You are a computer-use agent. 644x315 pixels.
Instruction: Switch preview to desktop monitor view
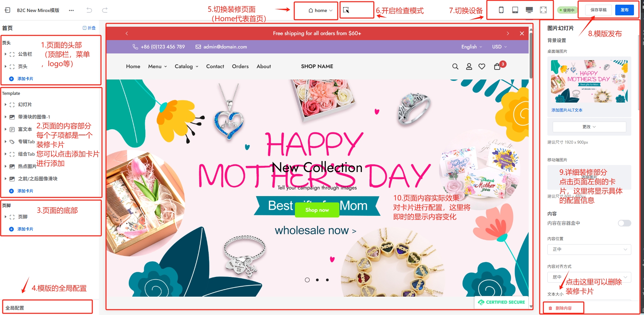[529, 10]
